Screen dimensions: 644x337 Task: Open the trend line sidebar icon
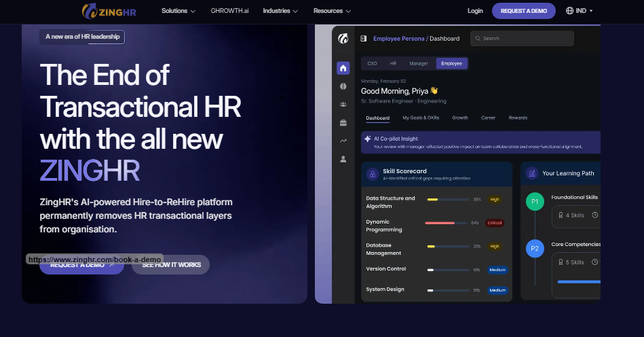343,141
